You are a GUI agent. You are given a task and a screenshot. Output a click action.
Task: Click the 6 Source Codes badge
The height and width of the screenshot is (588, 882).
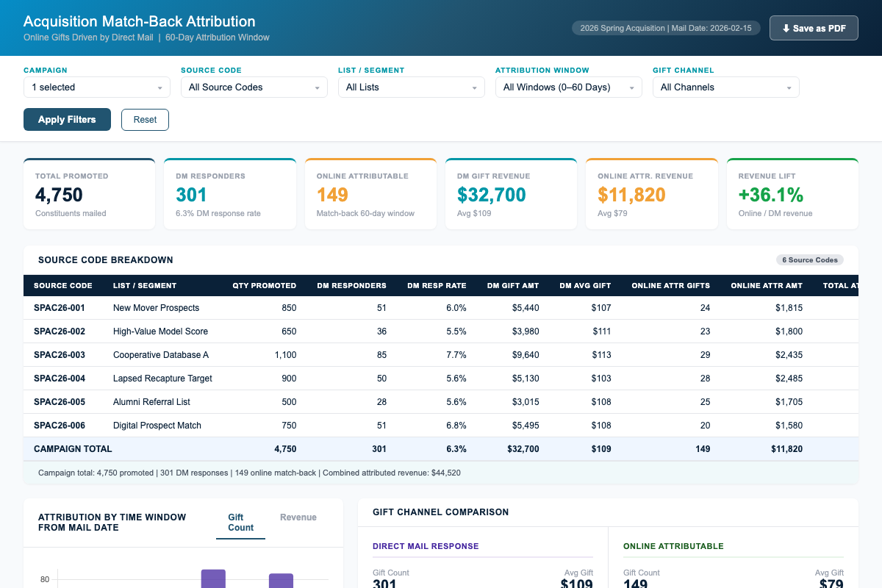pos(810,259)
